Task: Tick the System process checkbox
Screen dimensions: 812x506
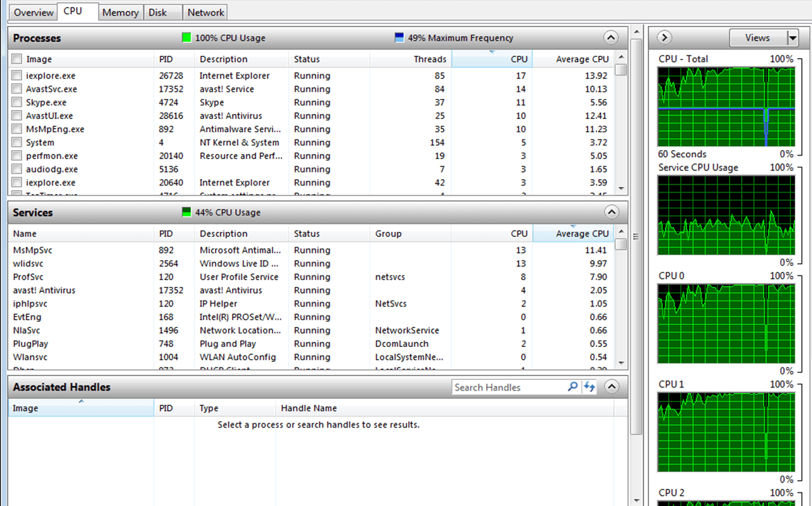Action: pyautogui.click(x=17, y=142)
